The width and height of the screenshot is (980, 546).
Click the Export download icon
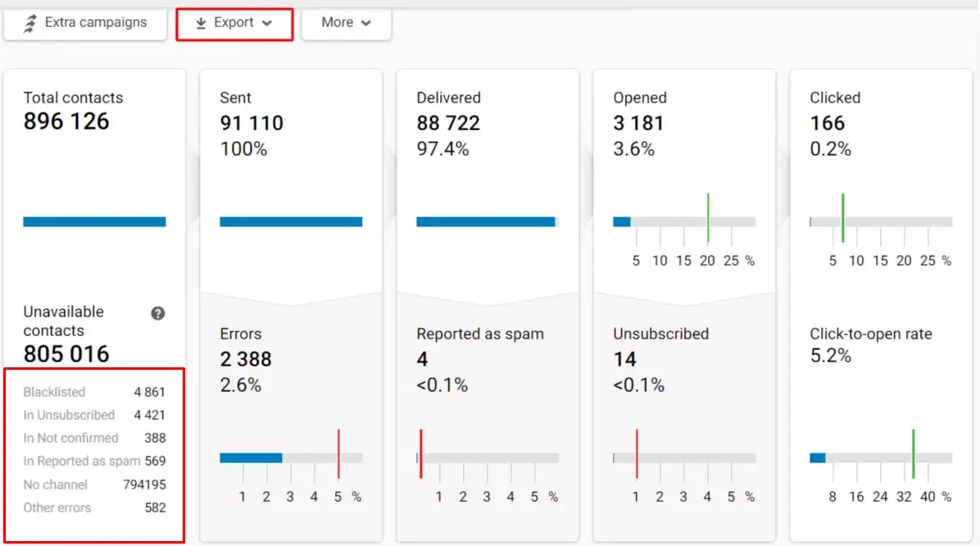201,23
